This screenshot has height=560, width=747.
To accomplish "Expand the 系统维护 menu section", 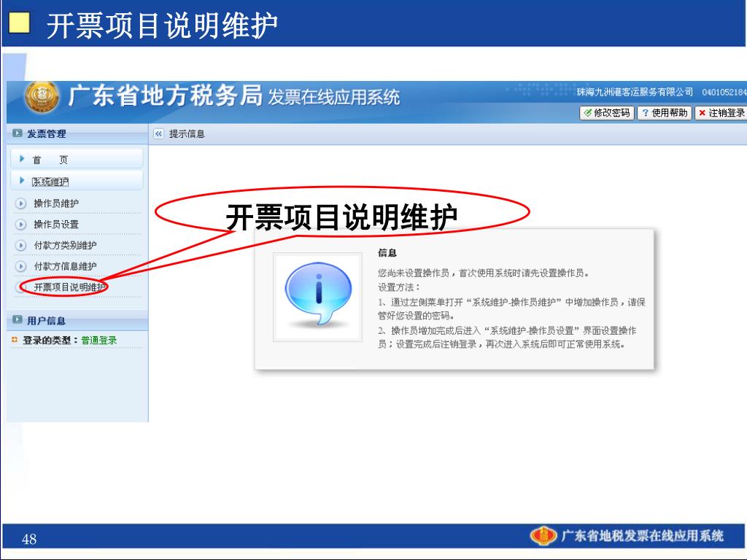I will 77,181.
